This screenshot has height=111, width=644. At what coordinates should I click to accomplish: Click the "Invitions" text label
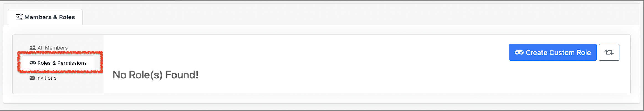pos(46,78)
